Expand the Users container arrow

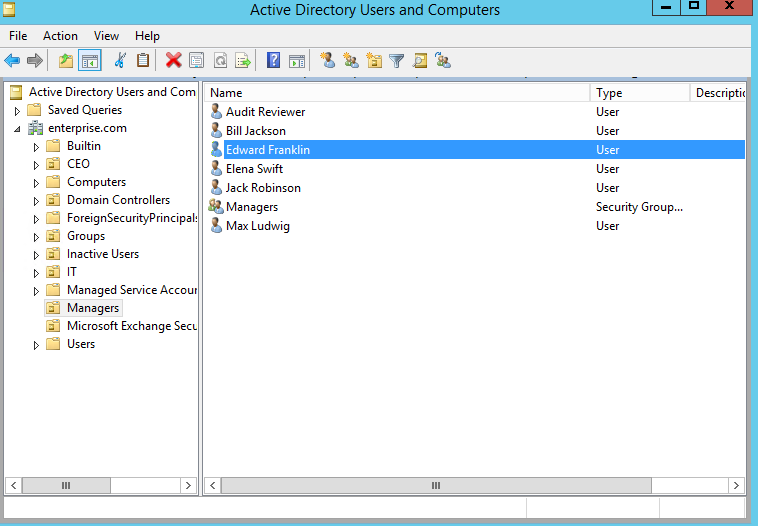[x=36, y=346]
